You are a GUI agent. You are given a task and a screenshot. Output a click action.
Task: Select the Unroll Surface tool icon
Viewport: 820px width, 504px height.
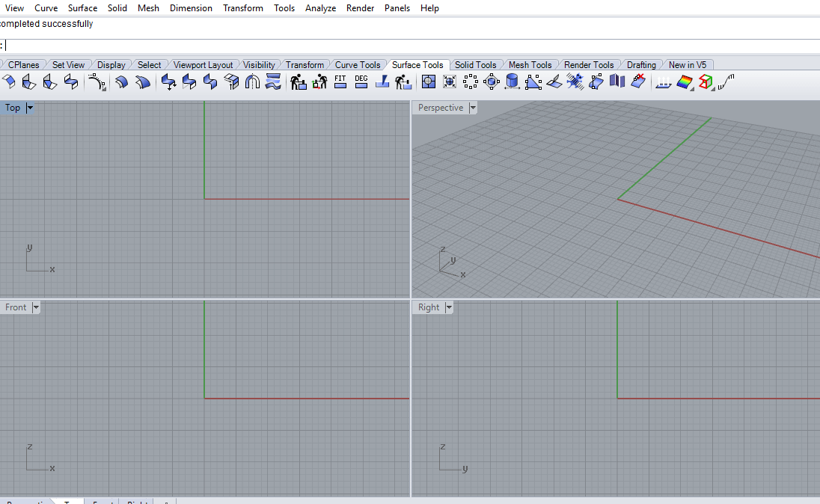554,82
